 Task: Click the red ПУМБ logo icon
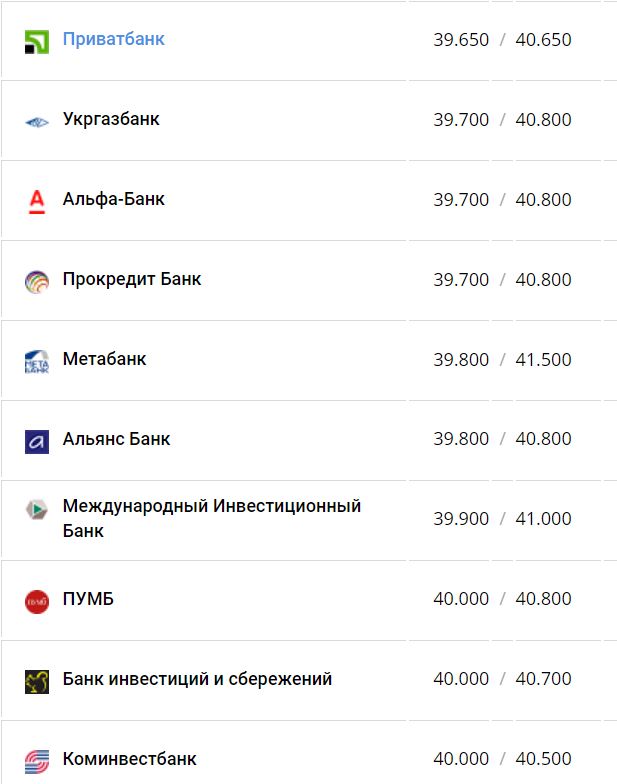(36, 601)
